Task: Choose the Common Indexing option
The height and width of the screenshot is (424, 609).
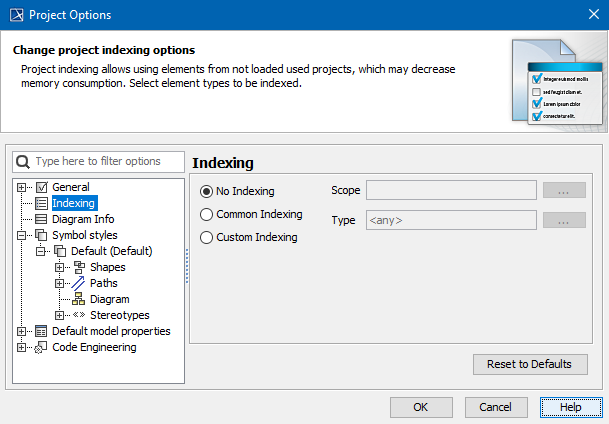Action: [207, 214]
